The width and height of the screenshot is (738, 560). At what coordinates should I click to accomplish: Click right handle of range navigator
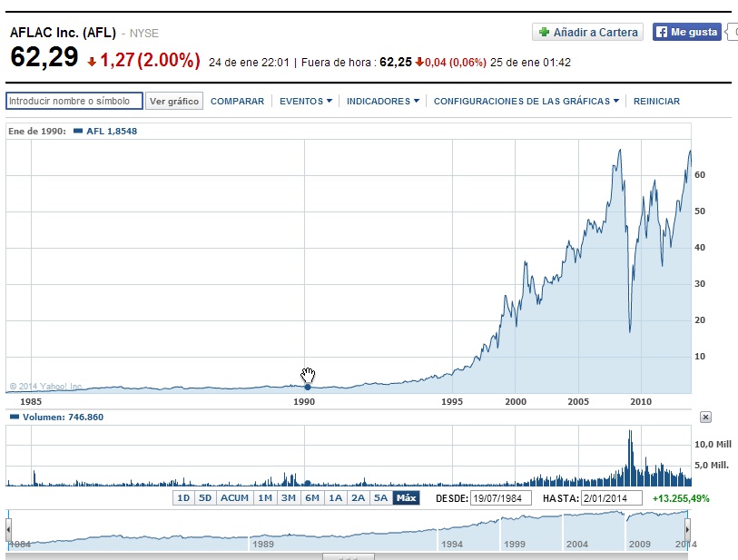[x=687, y=530]
